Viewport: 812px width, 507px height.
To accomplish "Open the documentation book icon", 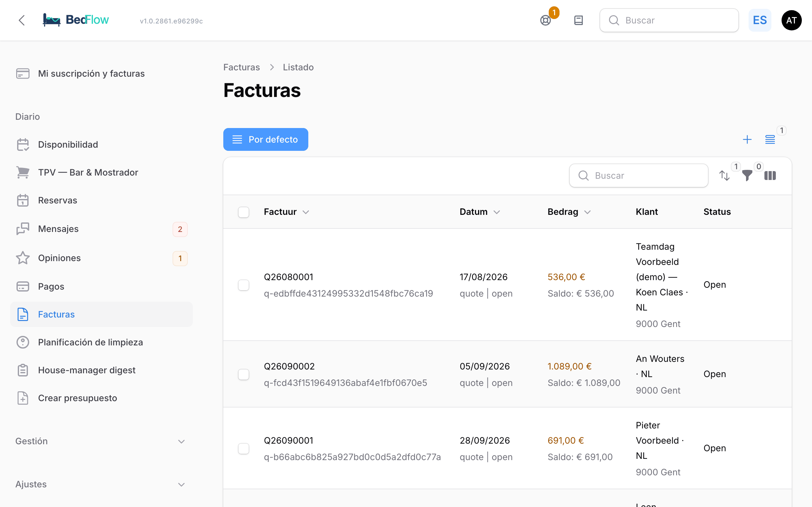I will [x=579, y=21].
